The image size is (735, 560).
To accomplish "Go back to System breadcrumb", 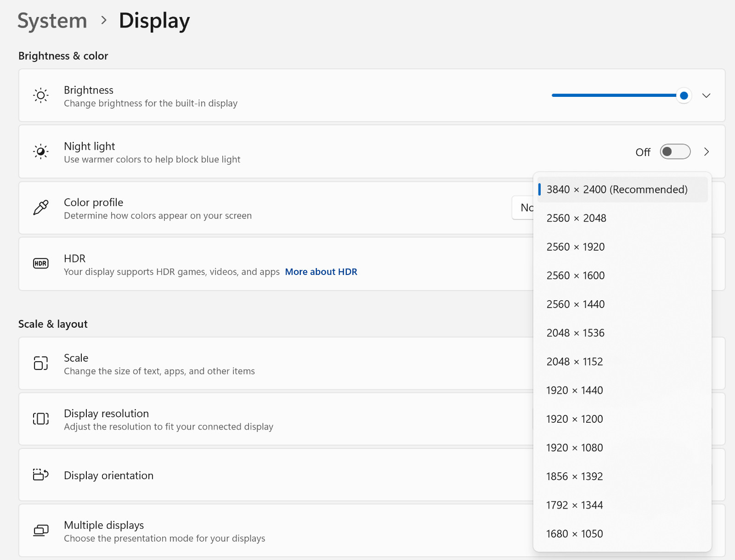I will click(x=52, y=21).
